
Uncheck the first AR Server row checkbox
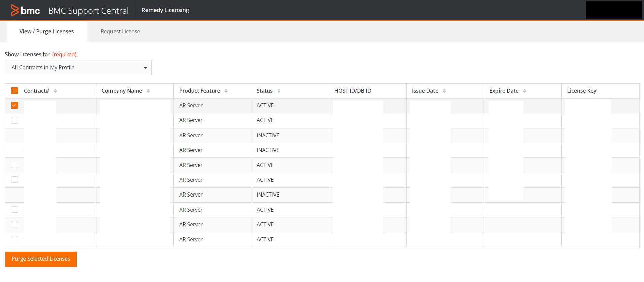click(14, 105)
